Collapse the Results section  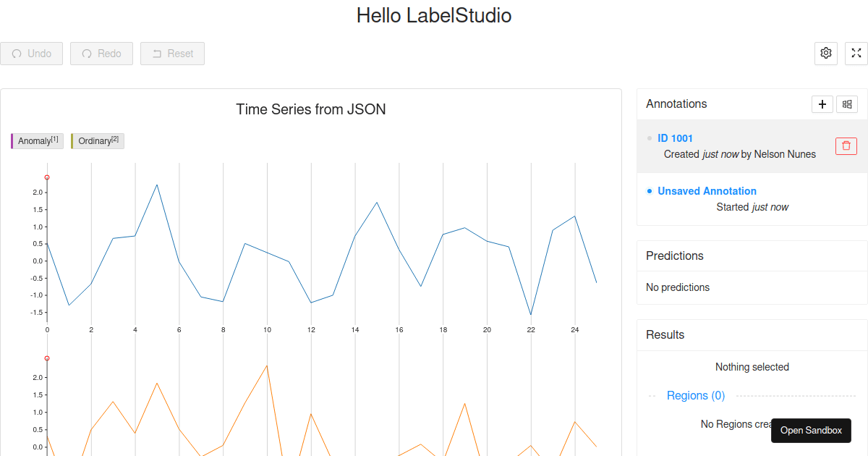coord(665,334)
